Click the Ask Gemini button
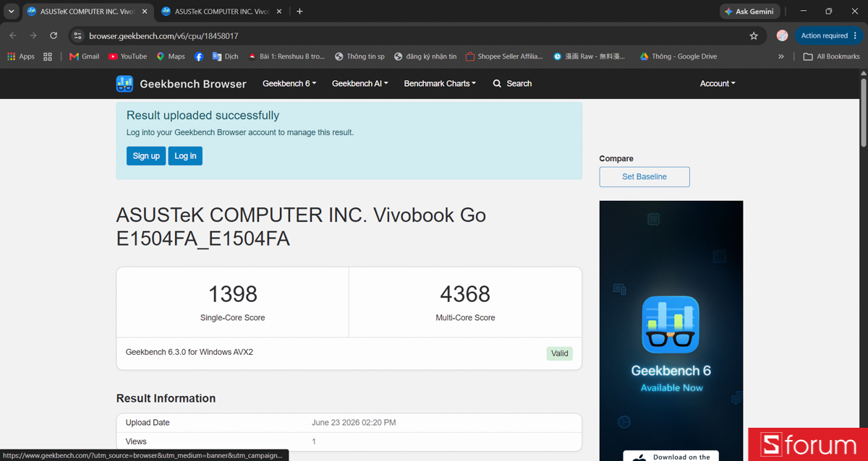The width and height of the screenshot is (868, 461). [x=749, y=12]
